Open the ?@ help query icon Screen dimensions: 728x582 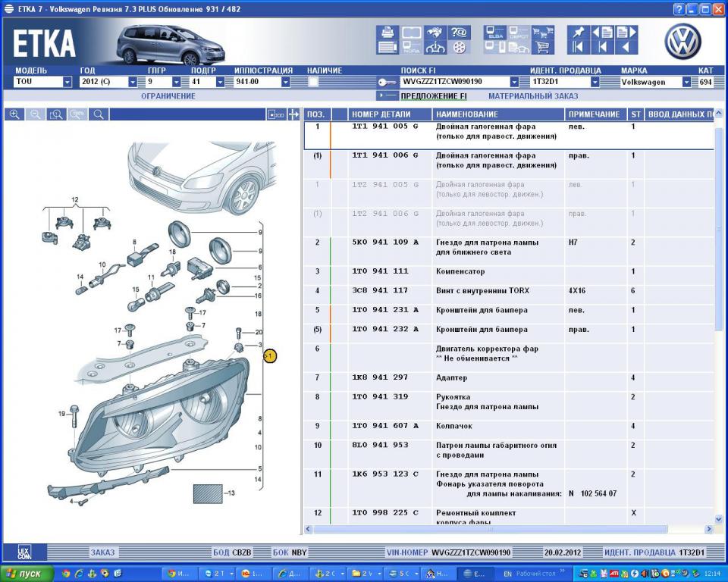tap(459, 32)
